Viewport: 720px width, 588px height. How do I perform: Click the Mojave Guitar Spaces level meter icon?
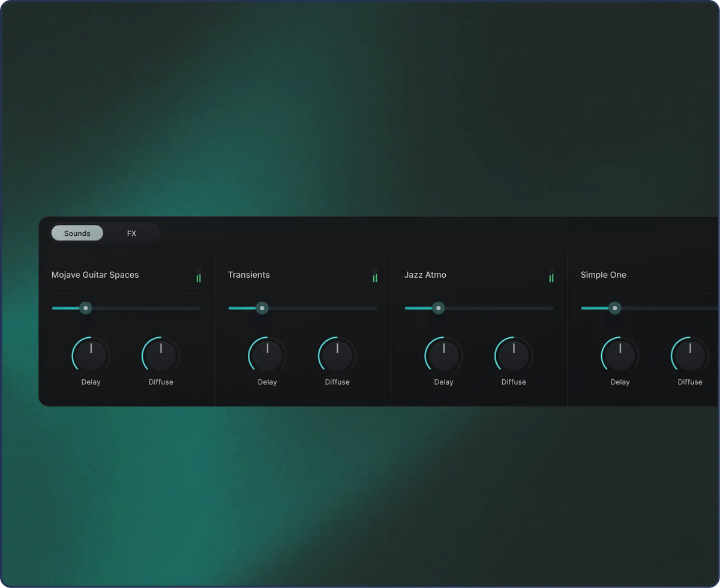(199, 275)
